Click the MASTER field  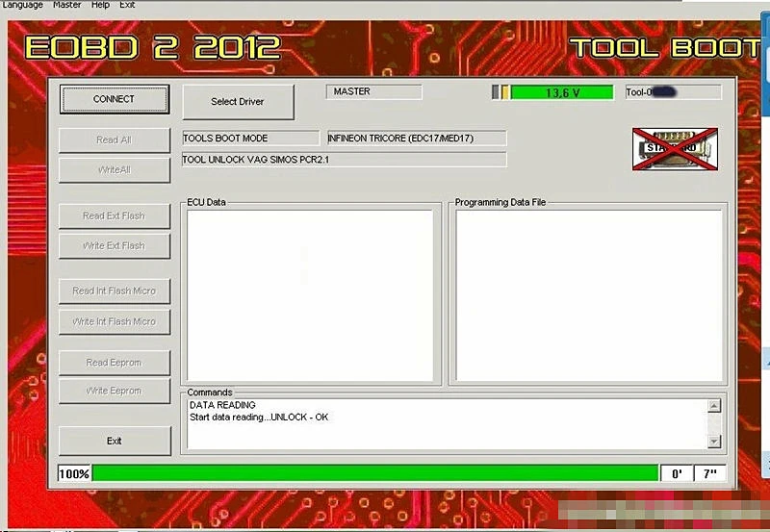[x=373, y=91]
